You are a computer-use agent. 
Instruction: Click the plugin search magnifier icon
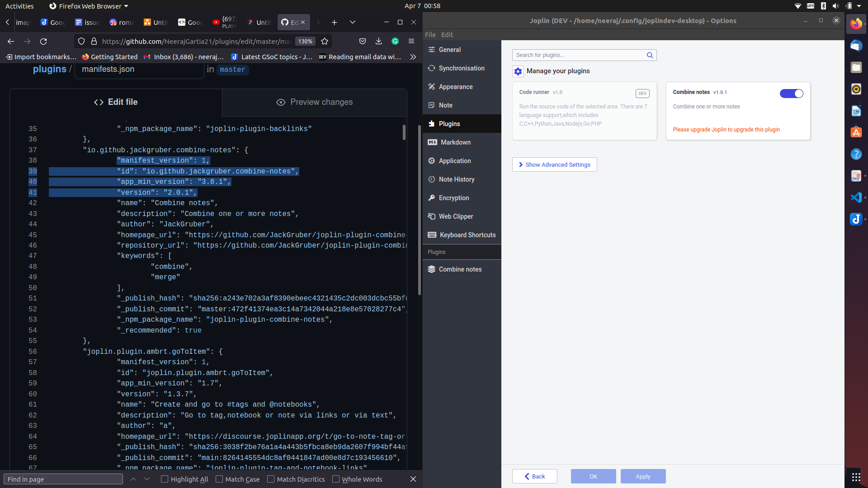click(650, 55)
